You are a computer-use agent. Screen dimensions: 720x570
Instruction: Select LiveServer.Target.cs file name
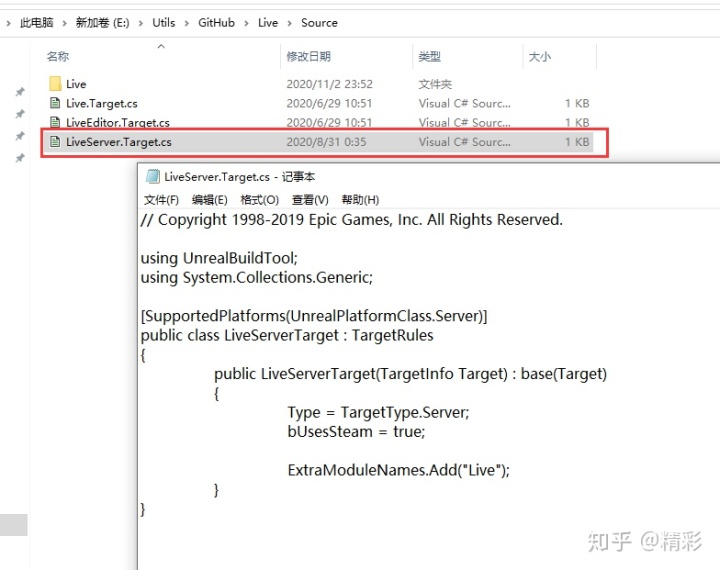pos(118,142)
